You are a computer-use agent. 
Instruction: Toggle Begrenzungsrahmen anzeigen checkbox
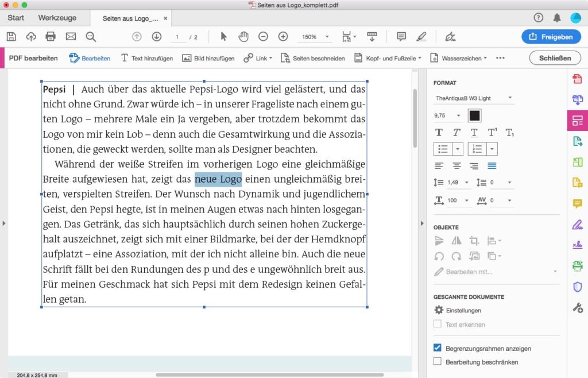tap(437, 348)
